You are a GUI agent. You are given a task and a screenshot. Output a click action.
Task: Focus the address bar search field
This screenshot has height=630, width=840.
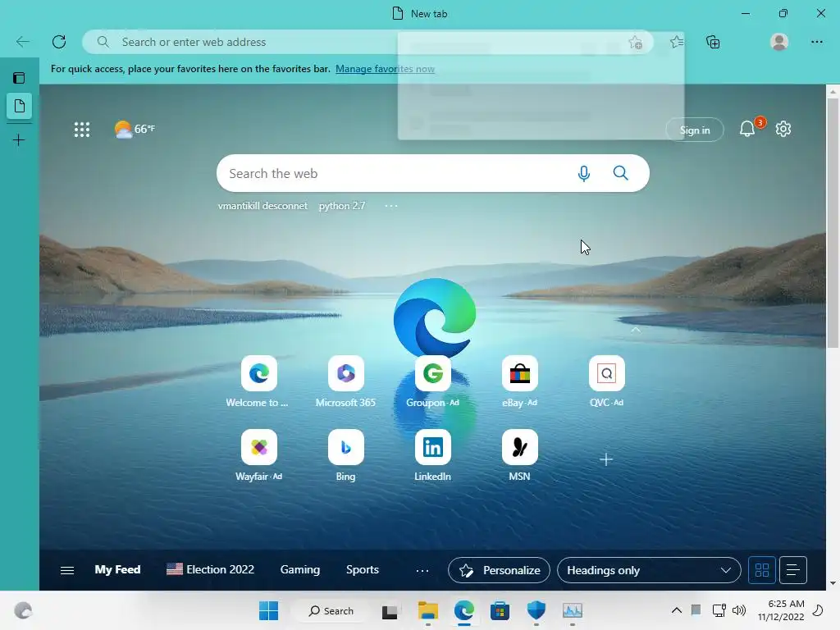point(367,42)
